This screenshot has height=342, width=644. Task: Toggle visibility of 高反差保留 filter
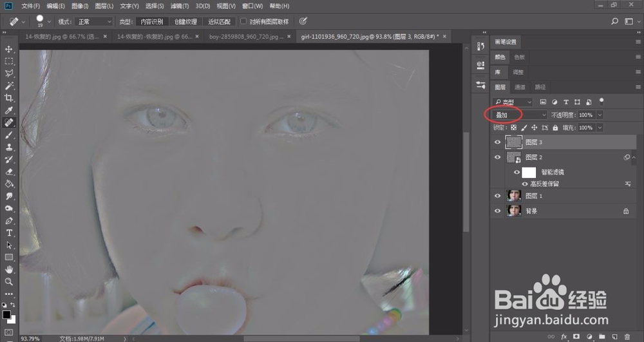tap(525, 184)
